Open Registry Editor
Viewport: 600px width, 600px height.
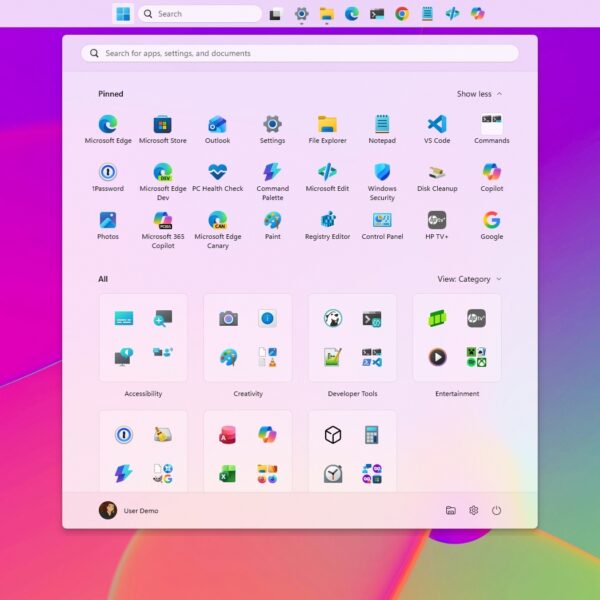pos(327,226)
